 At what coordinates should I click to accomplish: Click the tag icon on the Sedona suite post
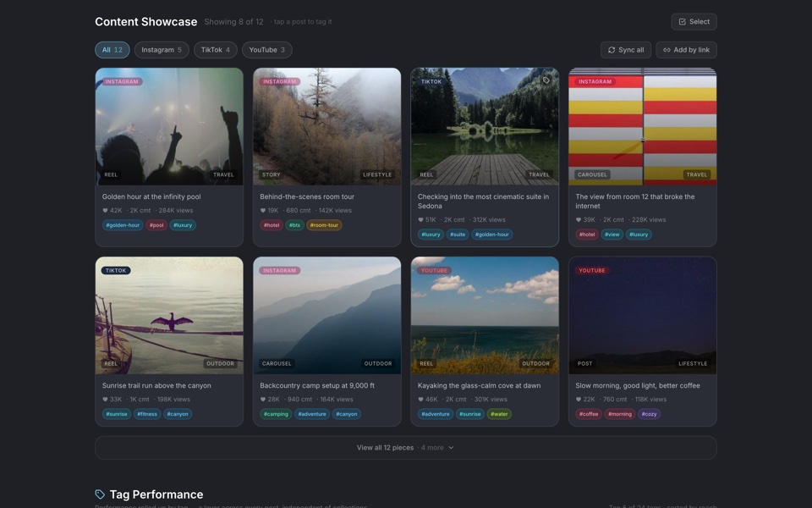pos(546,80)
